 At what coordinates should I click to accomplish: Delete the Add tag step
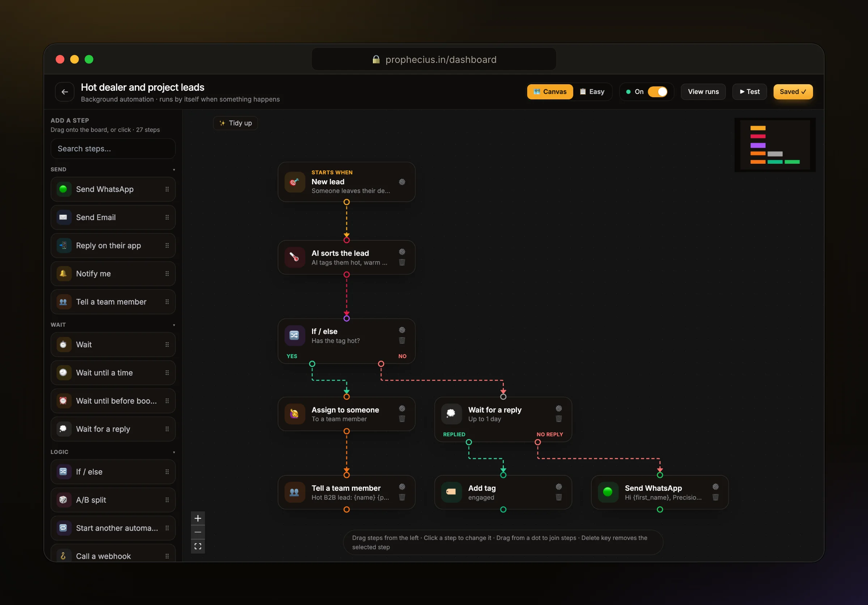558,497
